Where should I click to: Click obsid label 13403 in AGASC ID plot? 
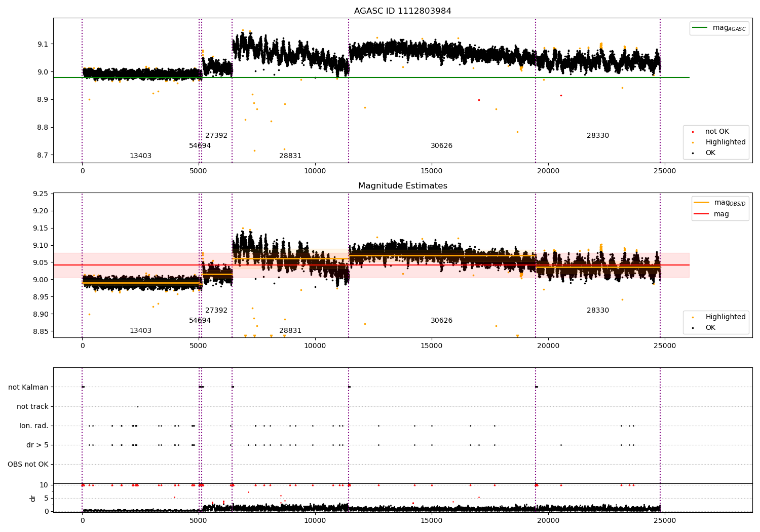[140, 156]
